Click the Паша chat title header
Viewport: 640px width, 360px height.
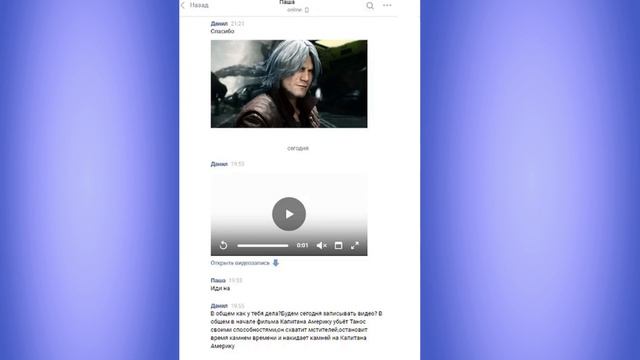(287, 2)
